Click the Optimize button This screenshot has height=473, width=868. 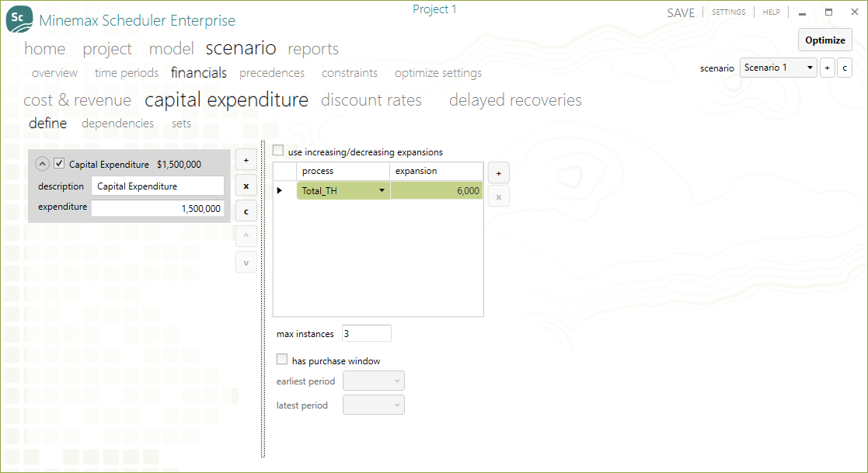pyautogui.click(x=824, y=40)
